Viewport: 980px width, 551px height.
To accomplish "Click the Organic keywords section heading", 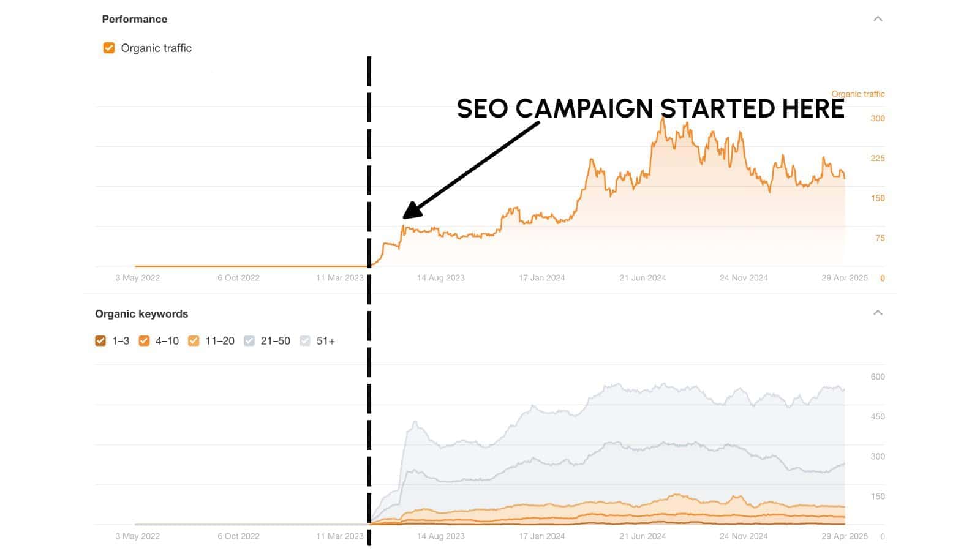I will [141, 313].
